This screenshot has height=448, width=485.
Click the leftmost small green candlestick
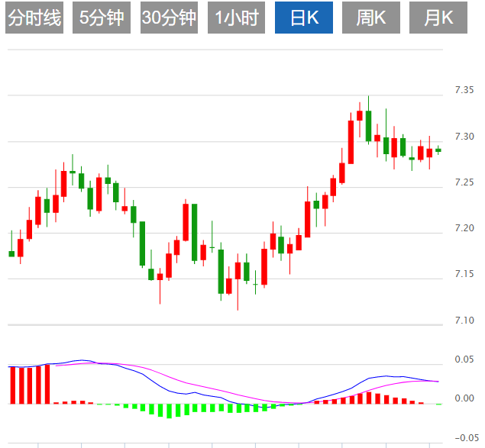pyautogui.click(x=11, y=254)
